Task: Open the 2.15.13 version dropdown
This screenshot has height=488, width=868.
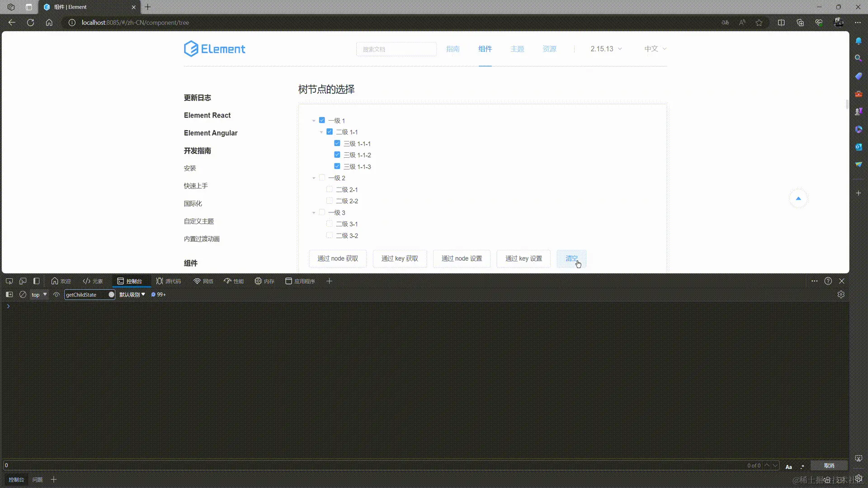Action: coord(605,49)
